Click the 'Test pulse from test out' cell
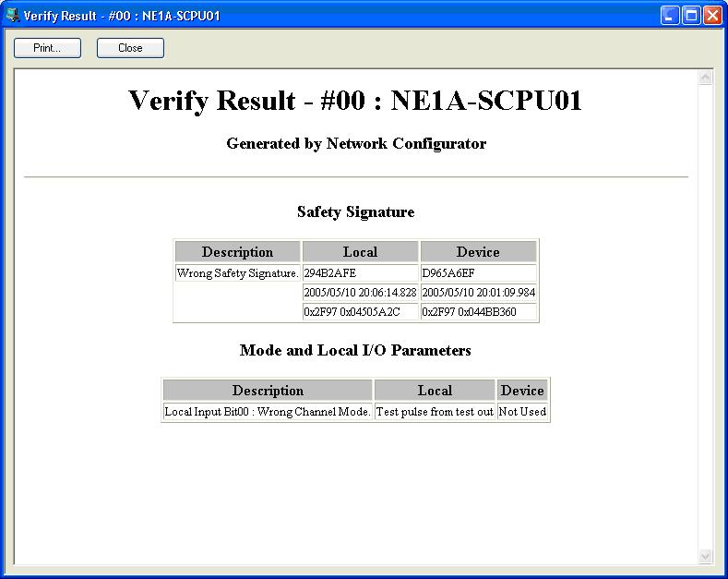 pos(435,412)
